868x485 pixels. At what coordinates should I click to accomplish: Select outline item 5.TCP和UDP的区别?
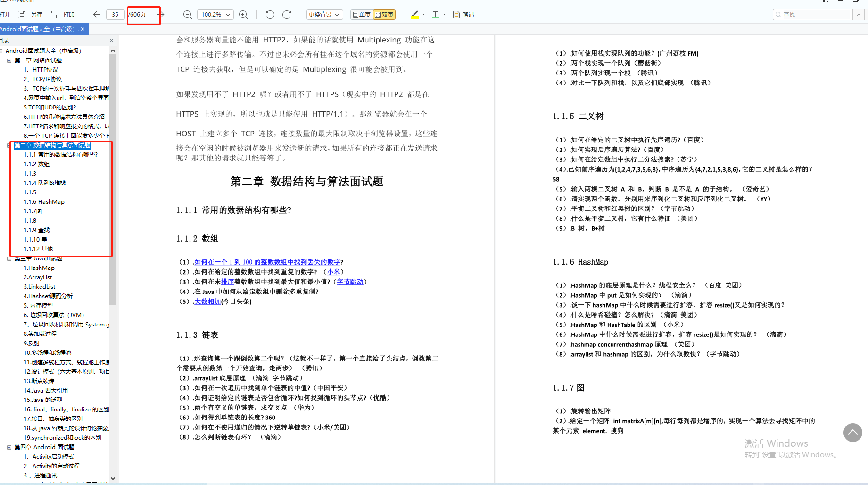click(50, 108)
